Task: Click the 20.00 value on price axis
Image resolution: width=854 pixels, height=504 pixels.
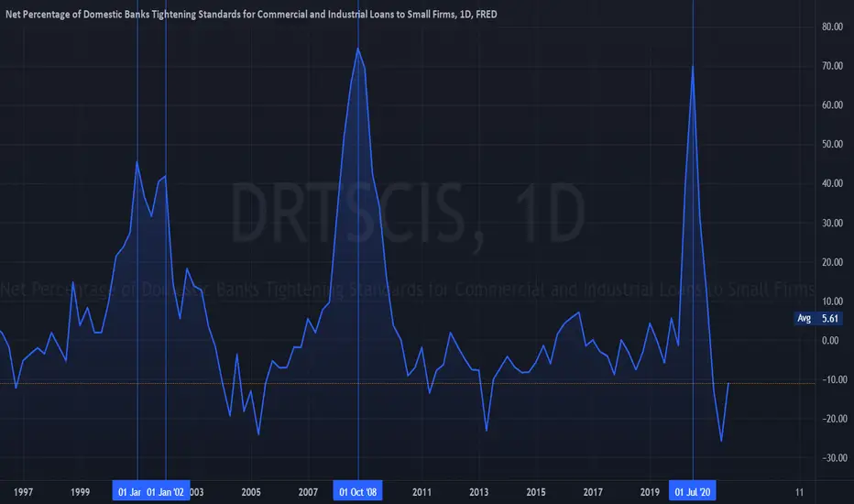Action: tap(832, 262)
